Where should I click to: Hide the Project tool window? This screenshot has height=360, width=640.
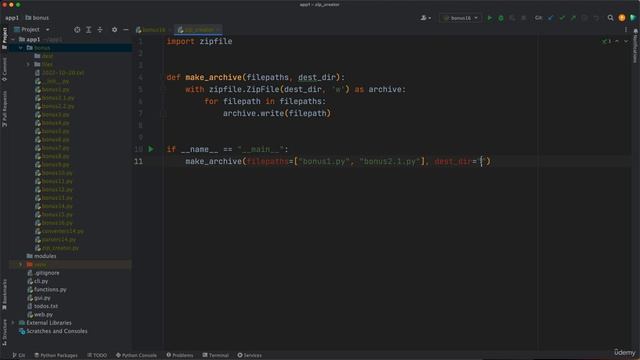point(126,30)
